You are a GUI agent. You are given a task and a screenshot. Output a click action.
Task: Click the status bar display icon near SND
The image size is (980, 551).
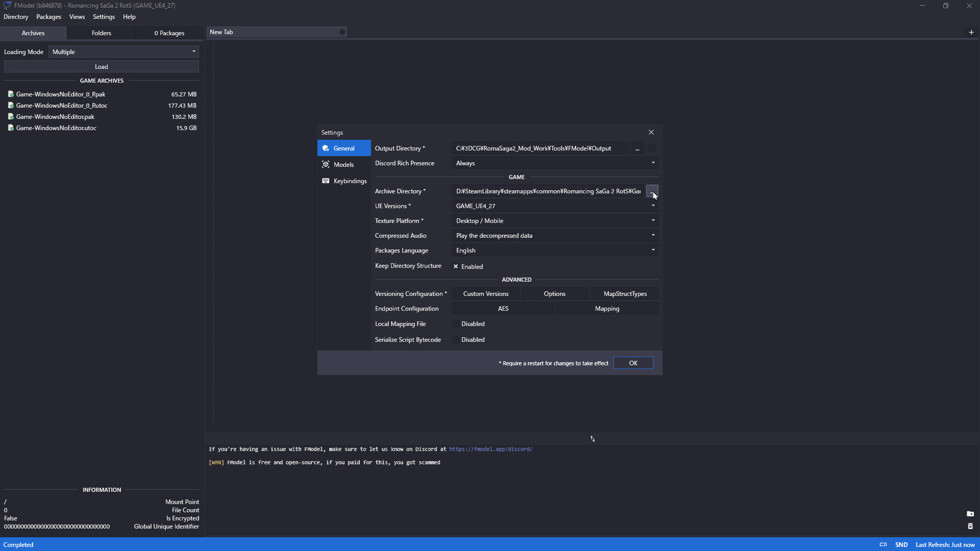point(883,544)
